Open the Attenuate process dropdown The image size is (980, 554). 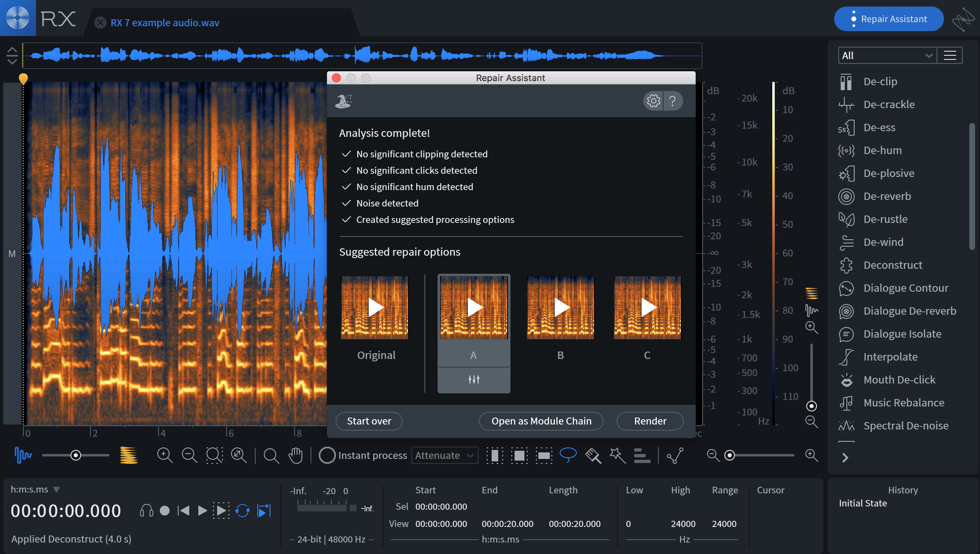pos(444,455)
